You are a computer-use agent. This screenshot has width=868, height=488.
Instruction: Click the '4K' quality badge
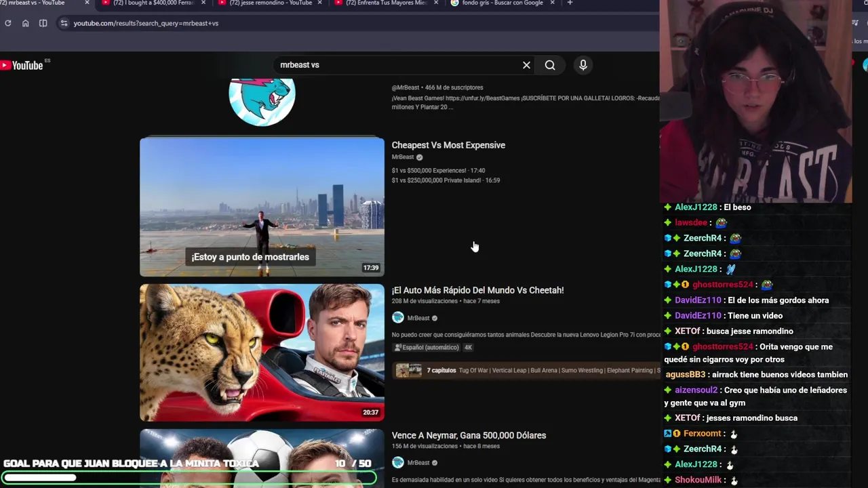[x=467, y=347]
